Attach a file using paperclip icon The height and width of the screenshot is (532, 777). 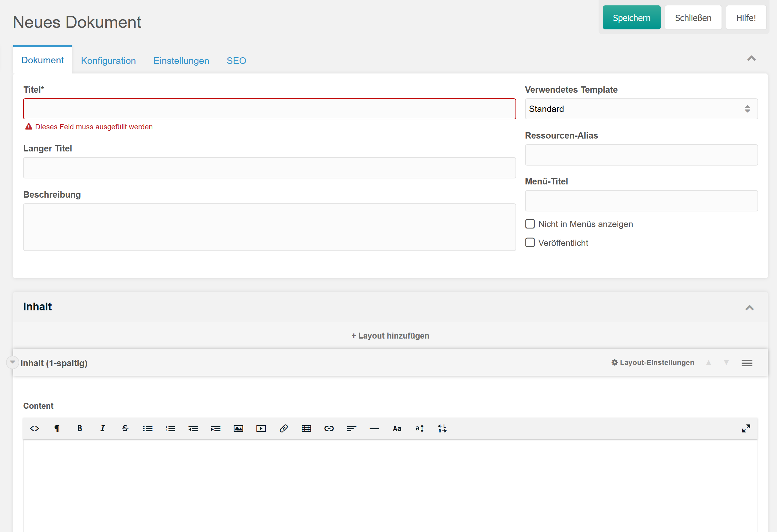pos(283,428)
